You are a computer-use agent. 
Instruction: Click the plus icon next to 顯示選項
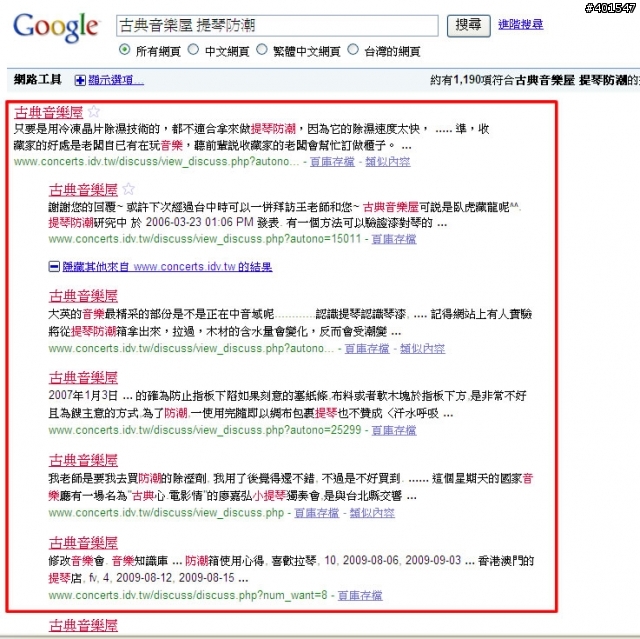coord(80,80)
